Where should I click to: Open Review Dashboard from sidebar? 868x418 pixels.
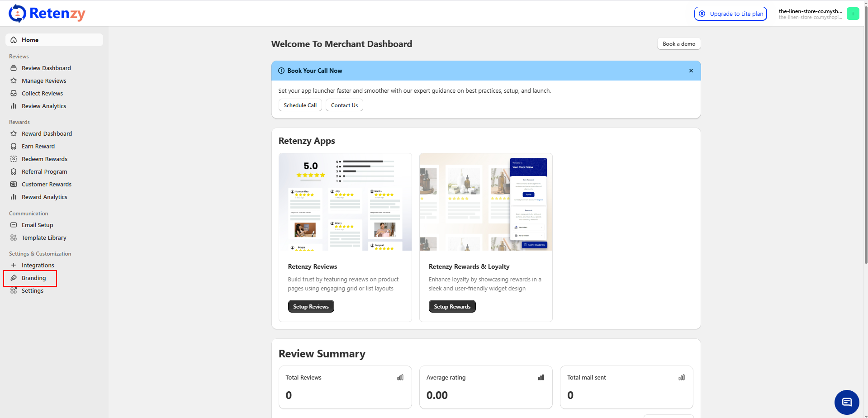46,68
